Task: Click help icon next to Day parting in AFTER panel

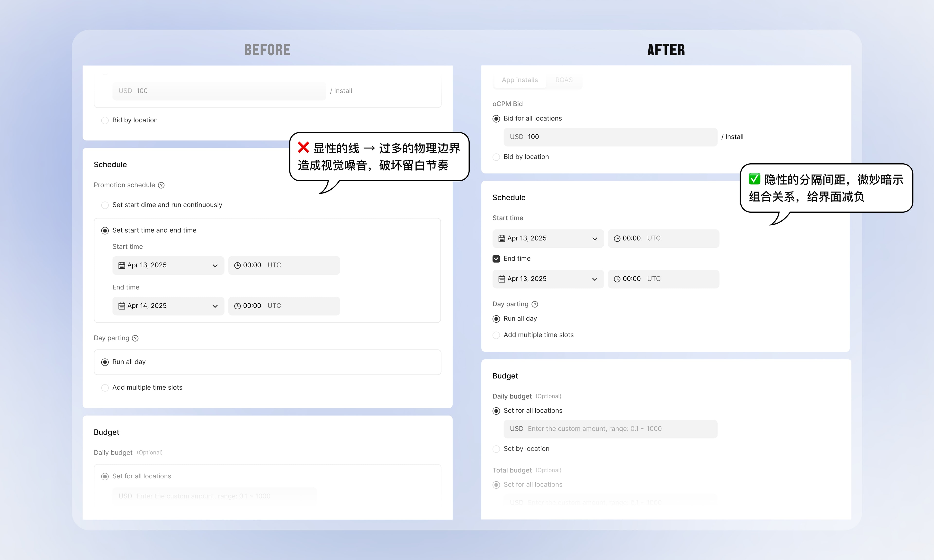Action: pos(535,305)
